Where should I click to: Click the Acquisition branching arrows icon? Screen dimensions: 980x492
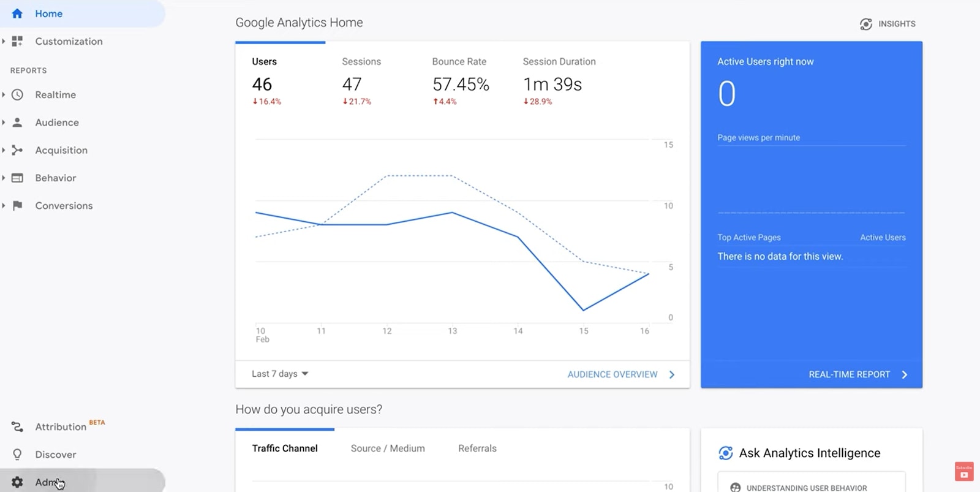pos(17,150)
